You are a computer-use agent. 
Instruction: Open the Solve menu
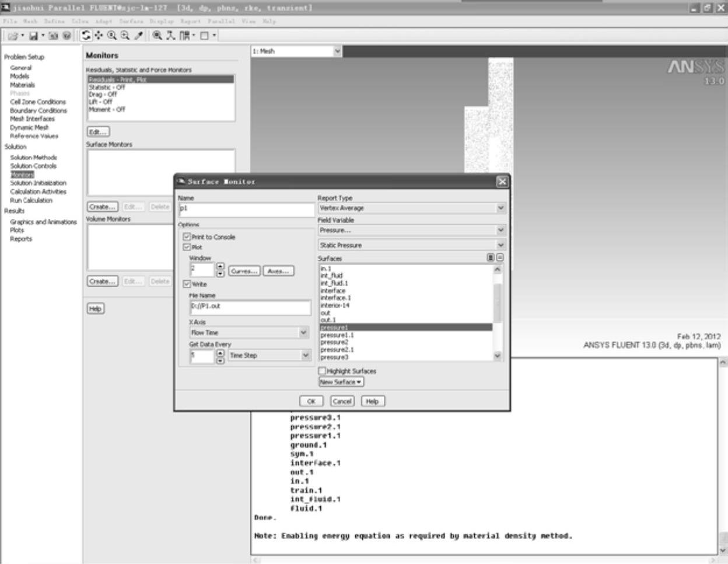80,21
